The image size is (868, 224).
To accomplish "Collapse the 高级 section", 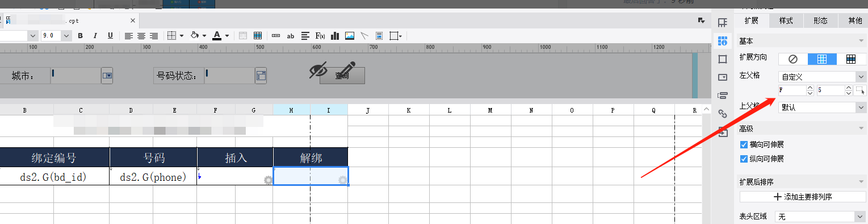I will 861,129.
